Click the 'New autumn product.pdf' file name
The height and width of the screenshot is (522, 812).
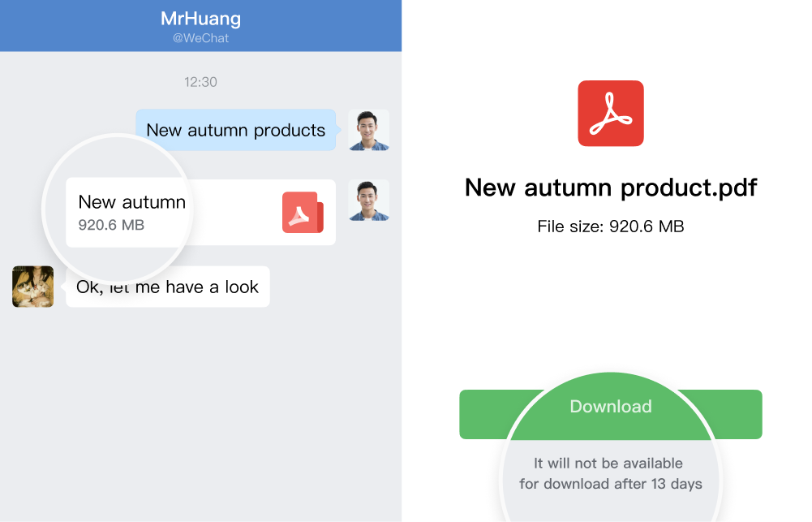click(x=611, y=188)
